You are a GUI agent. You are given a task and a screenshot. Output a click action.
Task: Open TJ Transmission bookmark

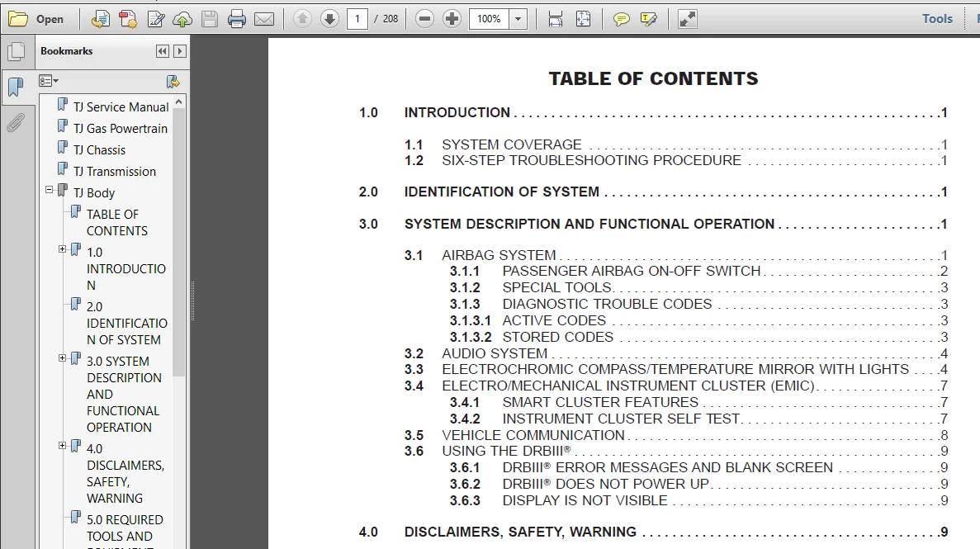pyautogui.click(x=115, y=172)
